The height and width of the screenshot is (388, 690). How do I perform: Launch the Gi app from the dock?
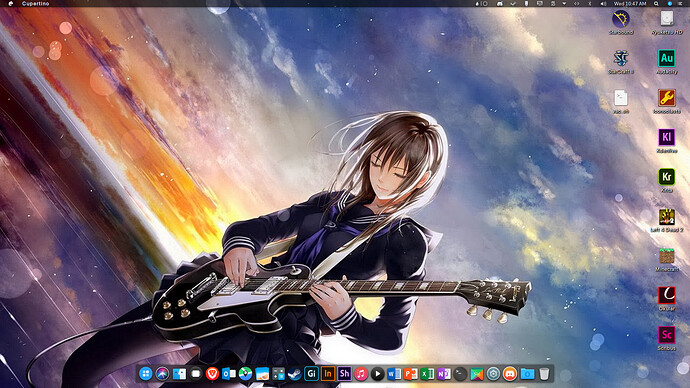pos(312,374)
